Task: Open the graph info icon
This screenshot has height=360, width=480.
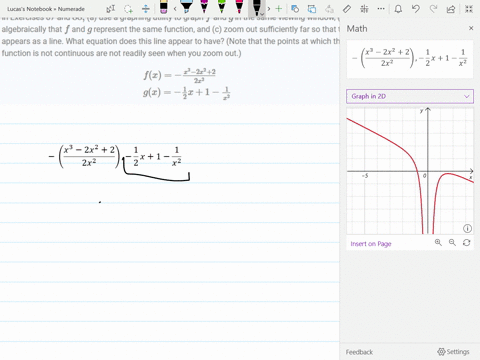Action: 467,228
